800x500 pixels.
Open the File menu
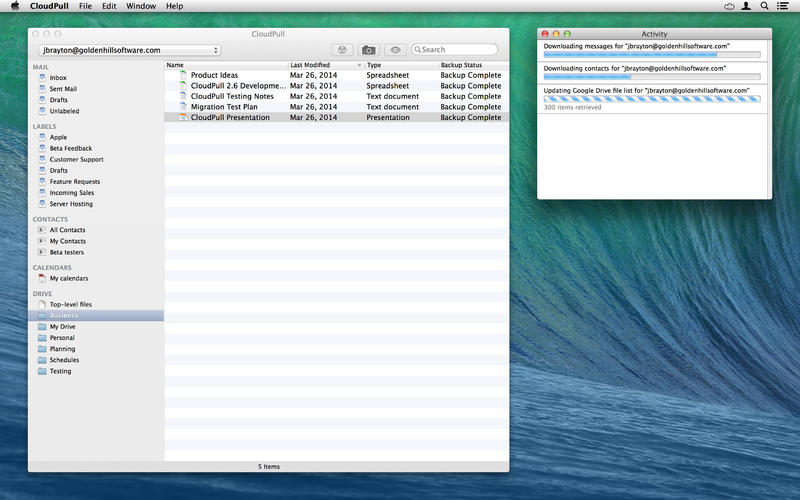pos(86,6)
